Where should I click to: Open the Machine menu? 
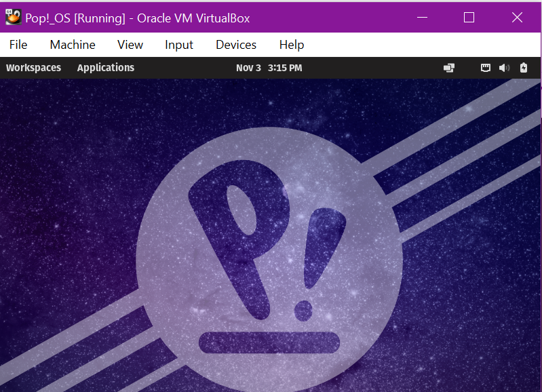[x=73, y=45]
